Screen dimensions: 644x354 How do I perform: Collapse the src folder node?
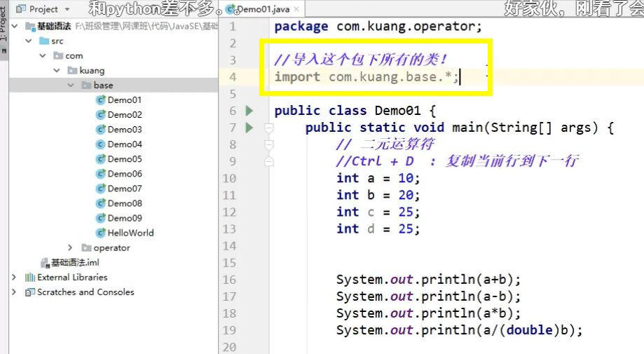(x=29, y=41)
